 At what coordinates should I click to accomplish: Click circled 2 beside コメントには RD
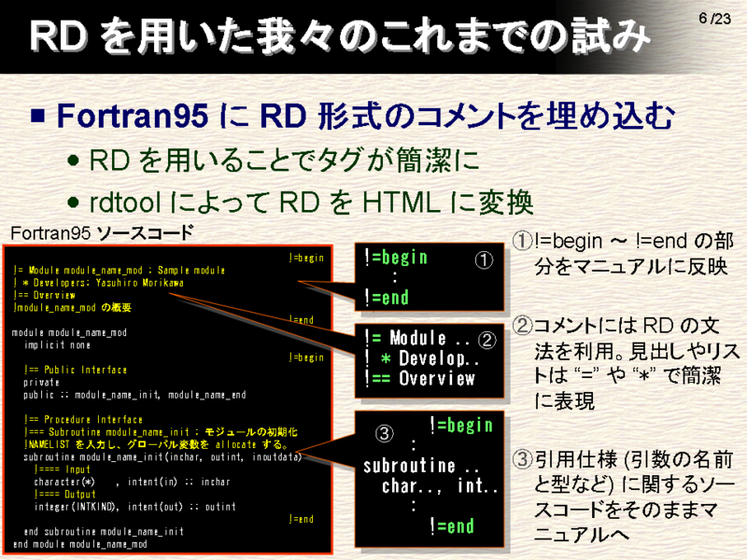(523, 326)
